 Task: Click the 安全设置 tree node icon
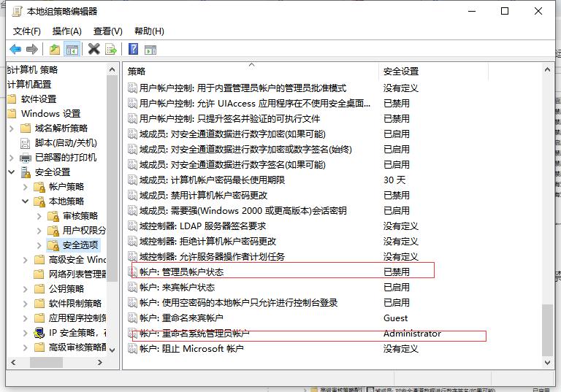(x=26, y=172)
